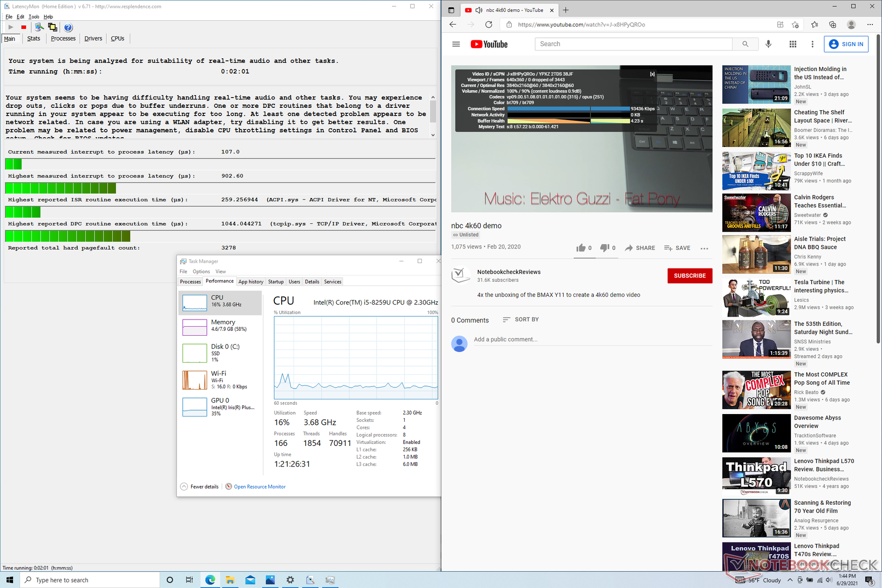This screenshot has width=882, height=588.
Task: Open the YouTube hamburger guide menu
Action: [456, 44]
